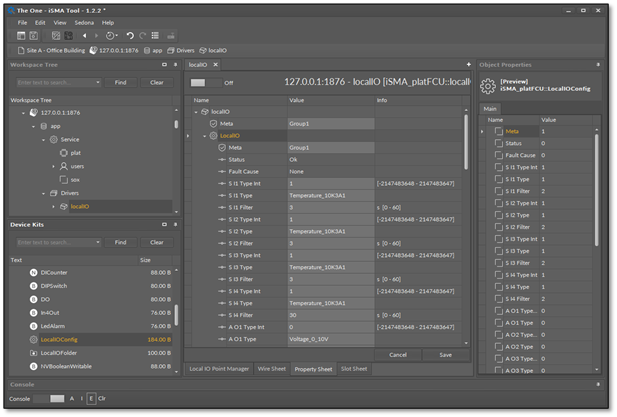This screenshot has height=417, width=617.
Task: Click the history clock icon in toolbar
Action: (111, 35)
